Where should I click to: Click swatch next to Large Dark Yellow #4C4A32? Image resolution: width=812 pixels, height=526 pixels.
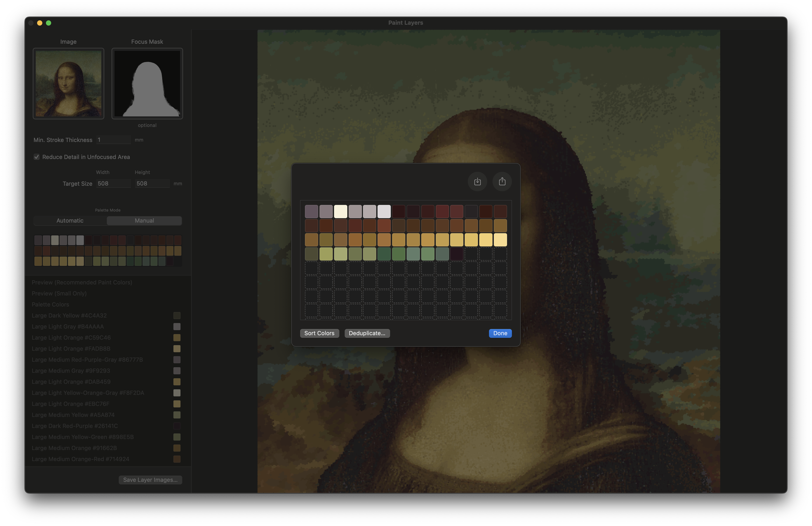point(177,315)
